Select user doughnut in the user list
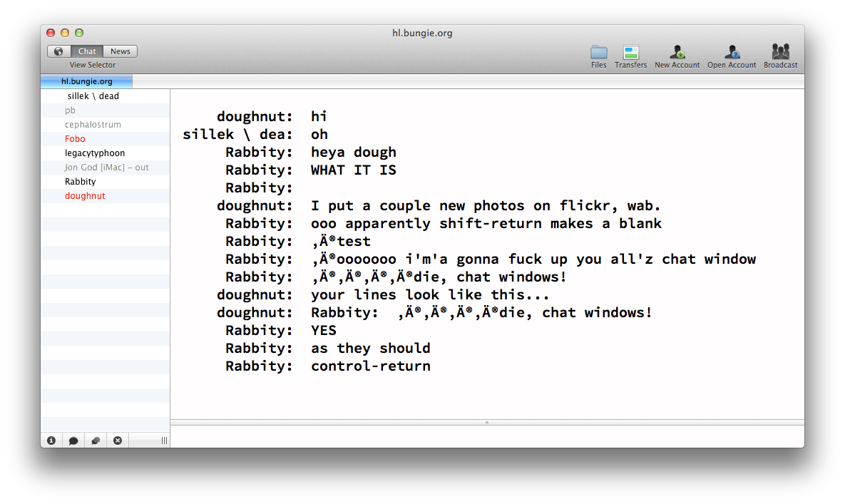 (x=105, y=196)
